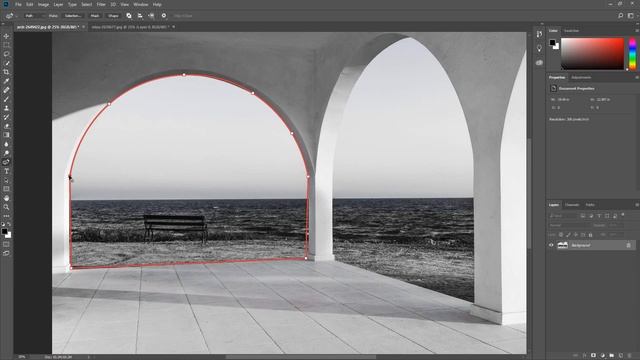Screen dimensions: 640x360
Task: Open the History panel icon
Action: (x=539, y=34)
